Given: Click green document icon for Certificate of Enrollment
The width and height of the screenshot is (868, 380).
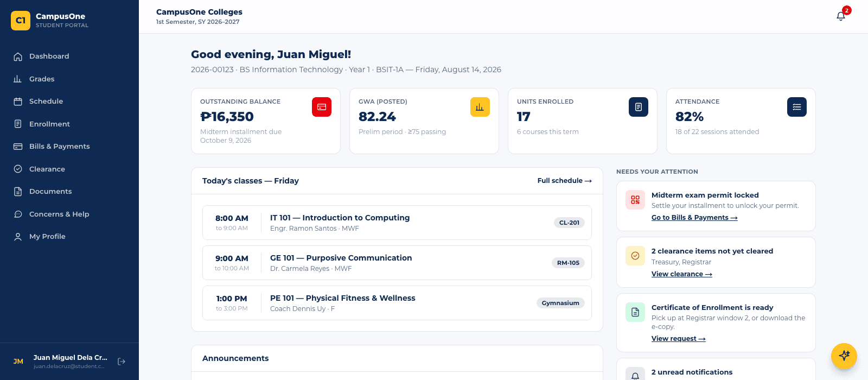Looking at the screenshot, I should click(635, 312).
